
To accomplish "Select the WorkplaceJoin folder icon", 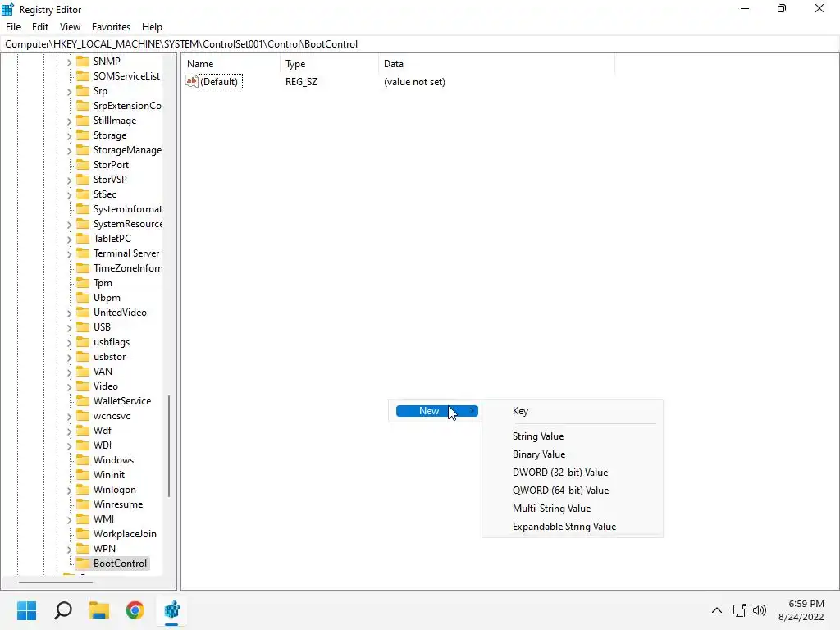I will point(83,534).
